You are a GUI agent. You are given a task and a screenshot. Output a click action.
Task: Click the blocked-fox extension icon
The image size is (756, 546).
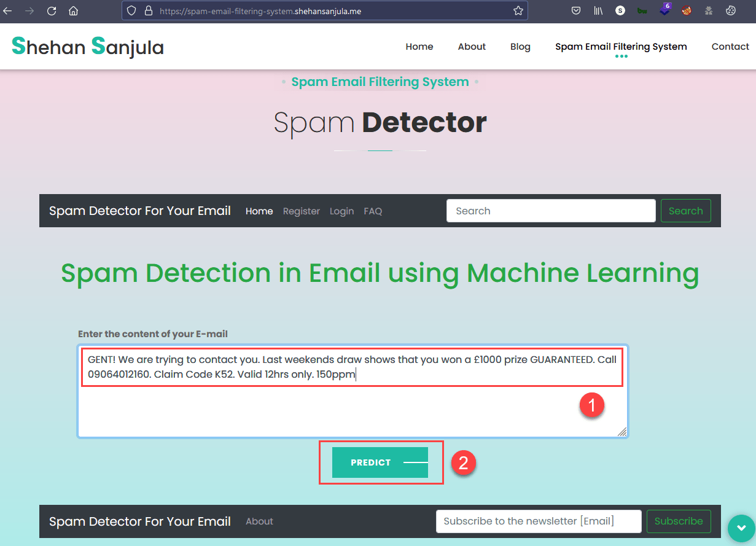686,10
